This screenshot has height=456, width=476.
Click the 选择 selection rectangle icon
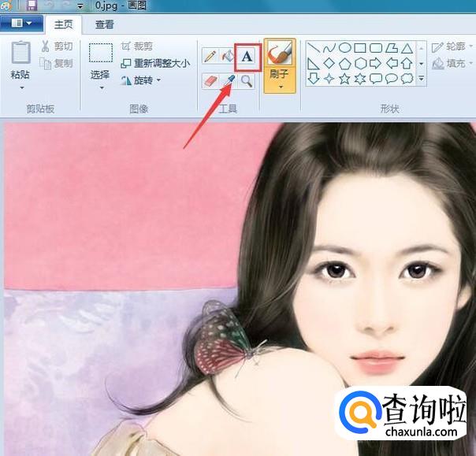pos(101,53)
